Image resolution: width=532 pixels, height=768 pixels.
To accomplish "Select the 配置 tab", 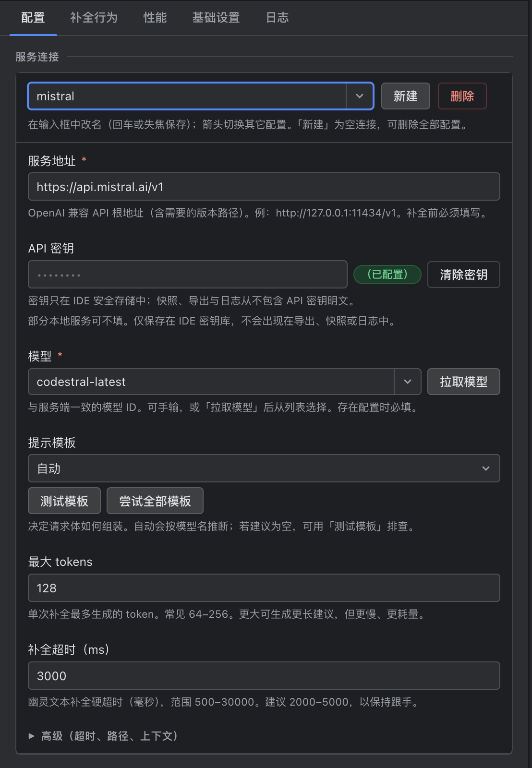I will pyautogui.click(x=33, y=18).
